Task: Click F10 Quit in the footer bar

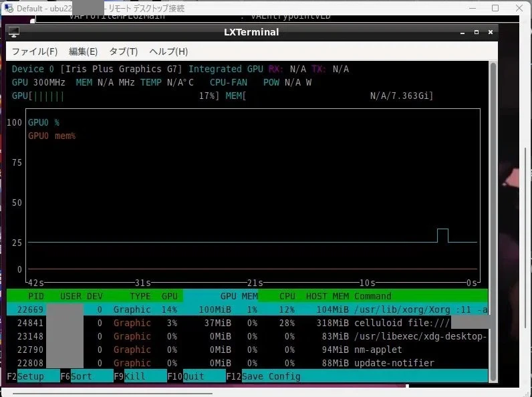Action: [x=196, y=376]
